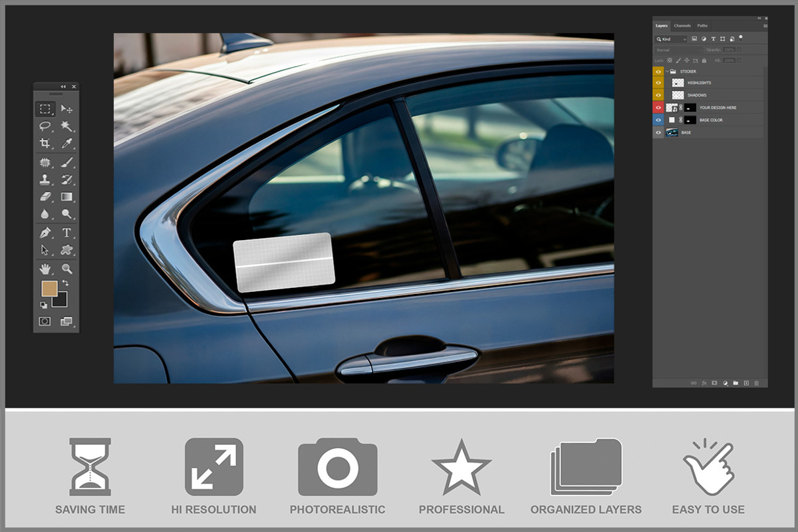Select the Rectangular Marquee tool
The width and height of the screenshot is (798, 532).
click(45, 109)
